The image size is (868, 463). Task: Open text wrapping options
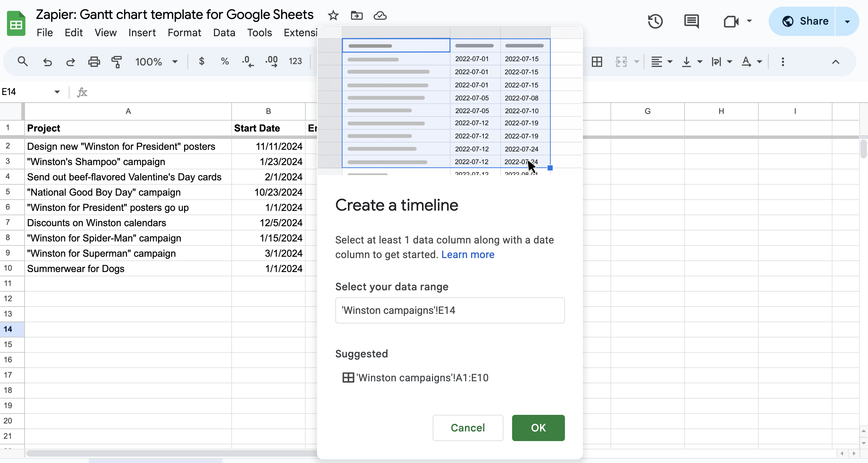pos(721,62)
